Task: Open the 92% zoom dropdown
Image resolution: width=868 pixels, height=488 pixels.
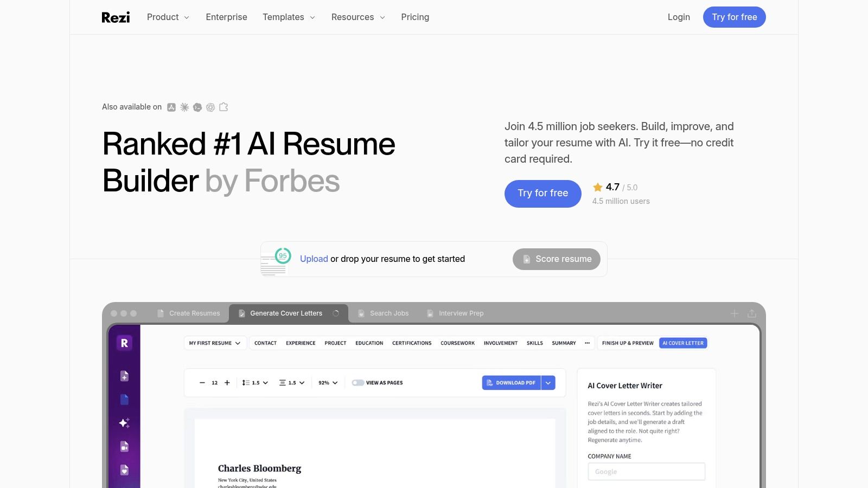Action: click(328, 383)
